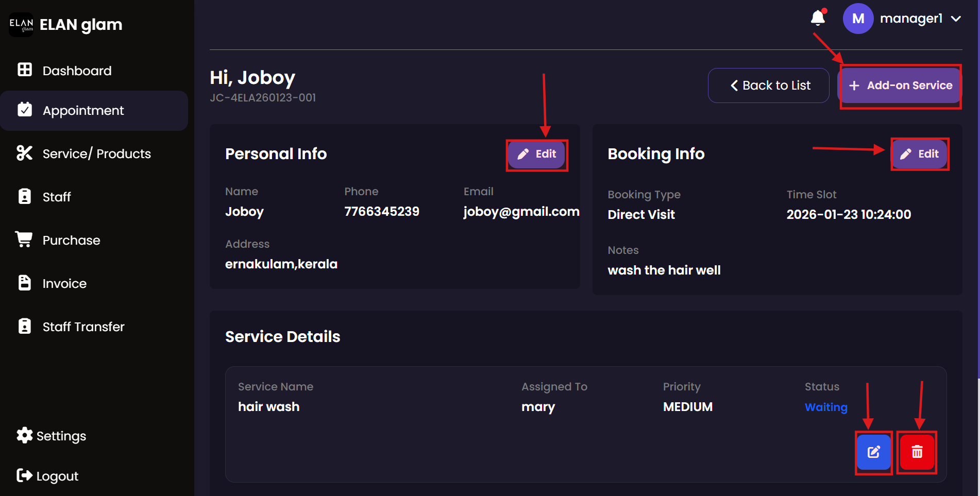The width and height of the screenshot is (980, 496).
Task: Click the Add-on Service button
Action: (901, 85)
